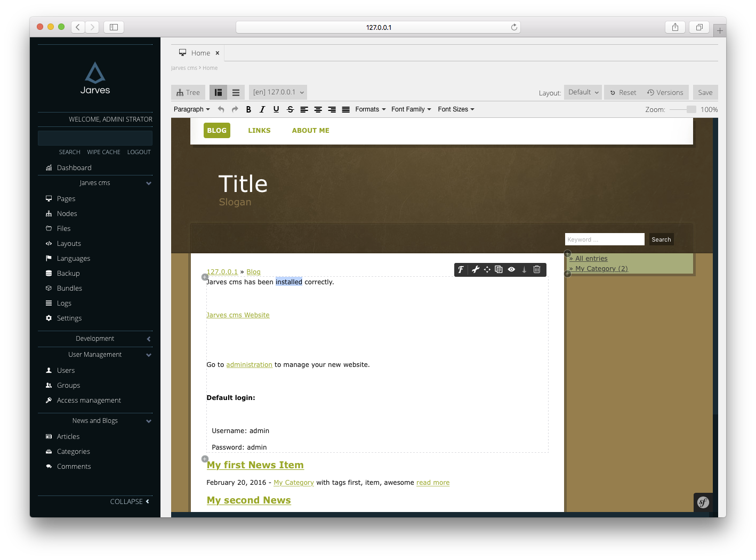The width and height of the screenshot is (756, 560).
Task: Click the Keyword search field
Action: tap(605, 239)
